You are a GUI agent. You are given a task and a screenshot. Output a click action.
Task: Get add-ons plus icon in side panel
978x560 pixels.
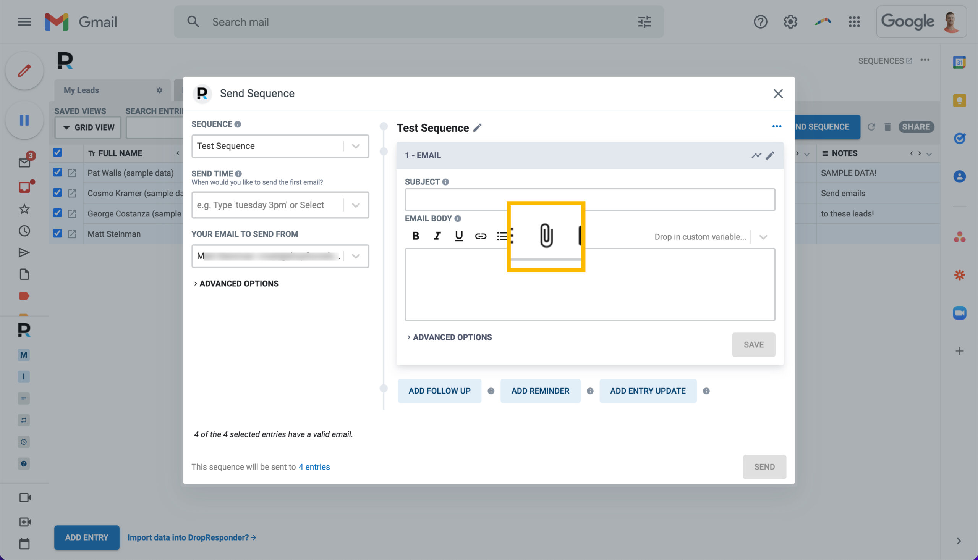click(x=959, y=351)
